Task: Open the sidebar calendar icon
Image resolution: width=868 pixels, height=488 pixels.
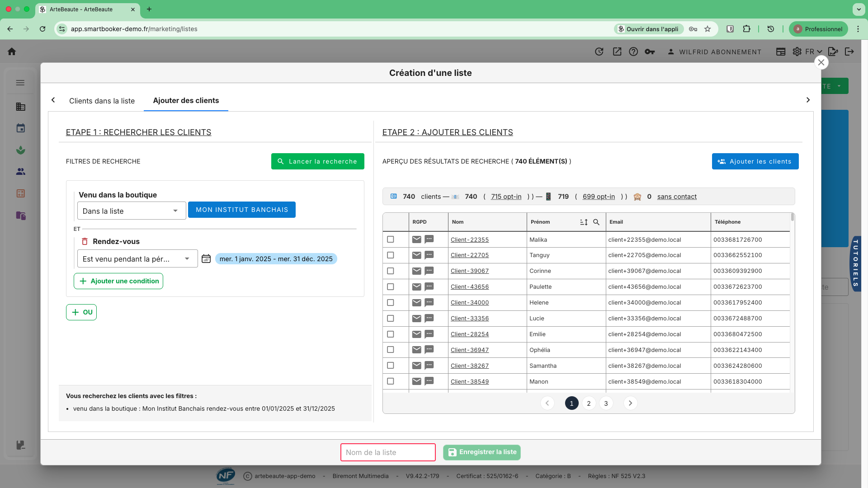Action: (x=21, y=128)
